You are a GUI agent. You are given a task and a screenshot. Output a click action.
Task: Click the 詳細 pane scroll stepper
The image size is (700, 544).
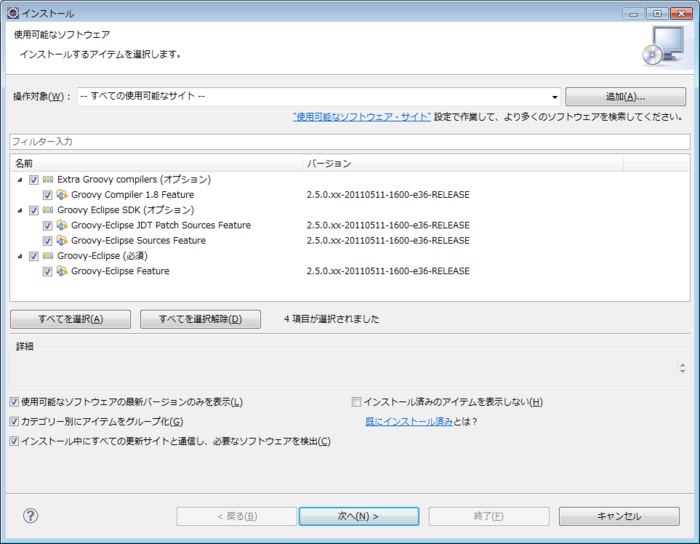(x=683, y=368)
